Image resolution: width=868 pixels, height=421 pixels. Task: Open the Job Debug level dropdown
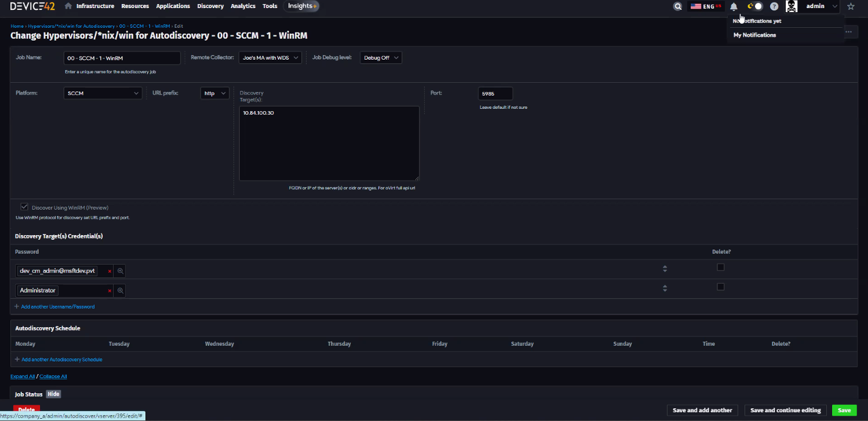click(381, 58)
